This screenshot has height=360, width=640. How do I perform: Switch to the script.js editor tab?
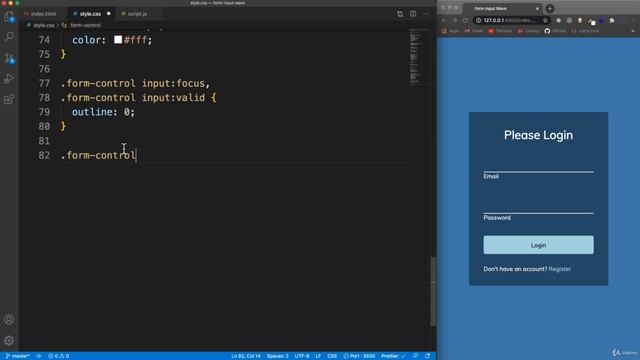click(138, 14)
